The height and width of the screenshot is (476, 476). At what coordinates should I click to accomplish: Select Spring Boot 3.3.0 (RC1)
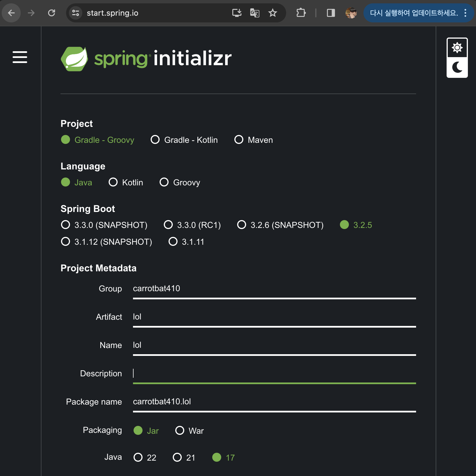[x=168, y=225]
